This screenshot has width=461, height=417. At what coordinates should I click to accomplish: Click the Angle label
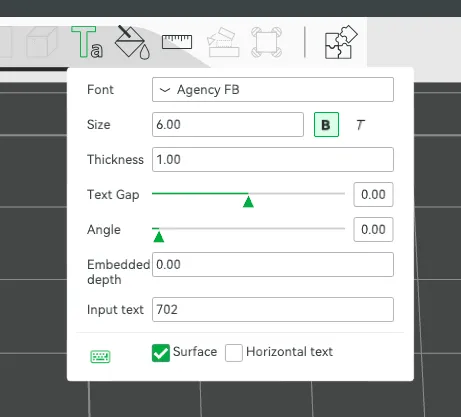coord(104,230)
